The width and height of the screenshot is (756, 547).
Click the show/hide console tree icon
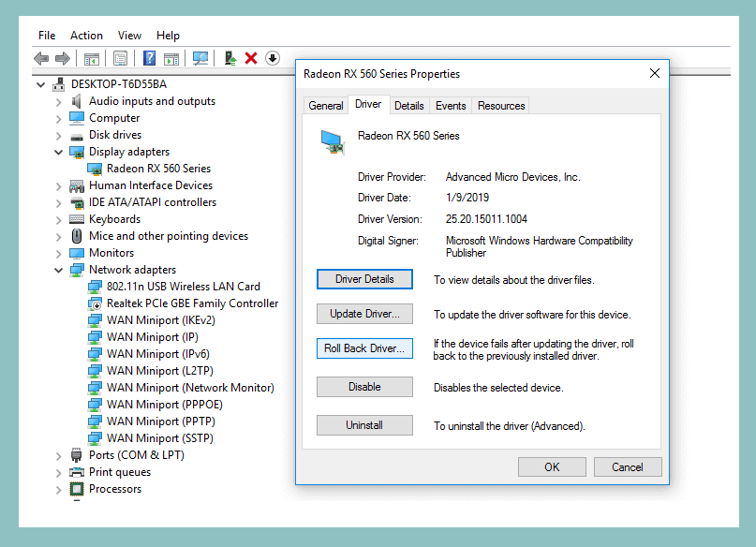pos(92,58)
